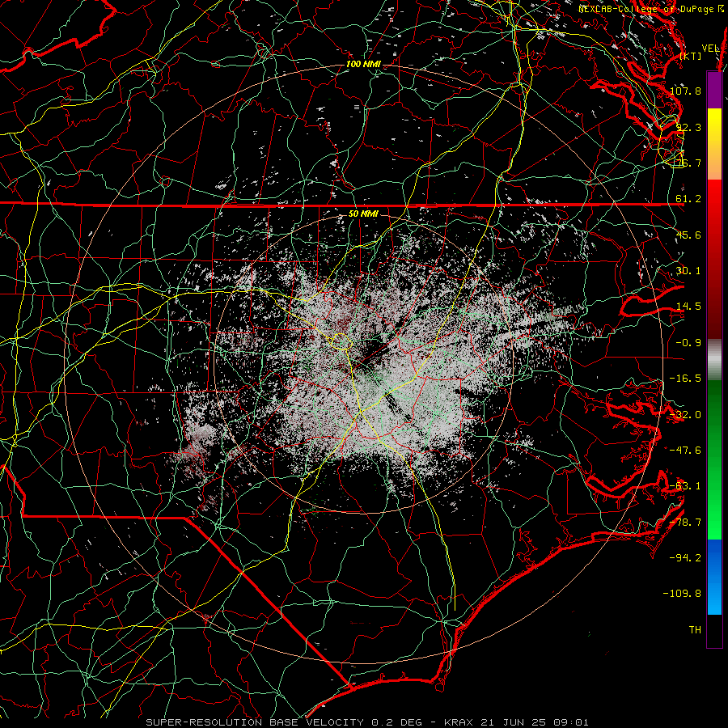Click the -32.0 velocity scale value
Image resolution: width=728 pixels, height=728 pixels.
[685, 415]
